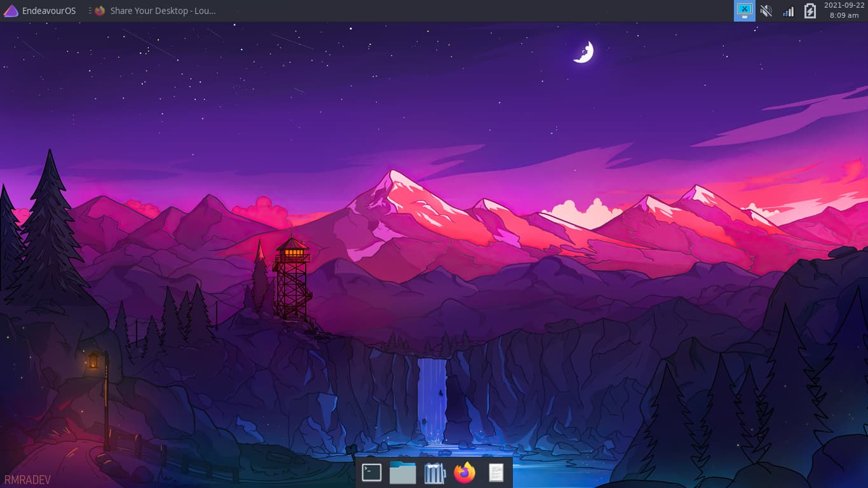Image resolution: width=868 pixels, height=488 pixels.
Task: Open the battery charging power icon
Action: click(x=810, y=11)
